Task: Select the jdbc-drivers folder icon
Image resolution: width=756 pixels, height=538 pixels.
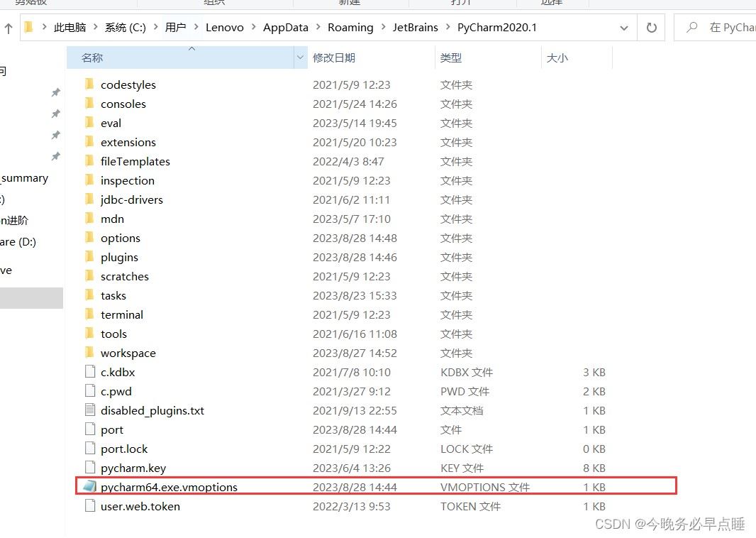Action: [89, 199]
